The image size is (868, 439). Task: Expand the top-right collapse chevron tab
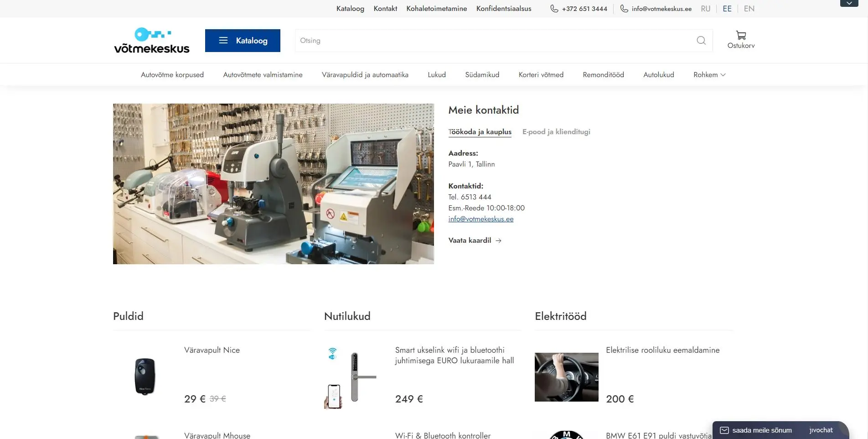tap(849, 3)
